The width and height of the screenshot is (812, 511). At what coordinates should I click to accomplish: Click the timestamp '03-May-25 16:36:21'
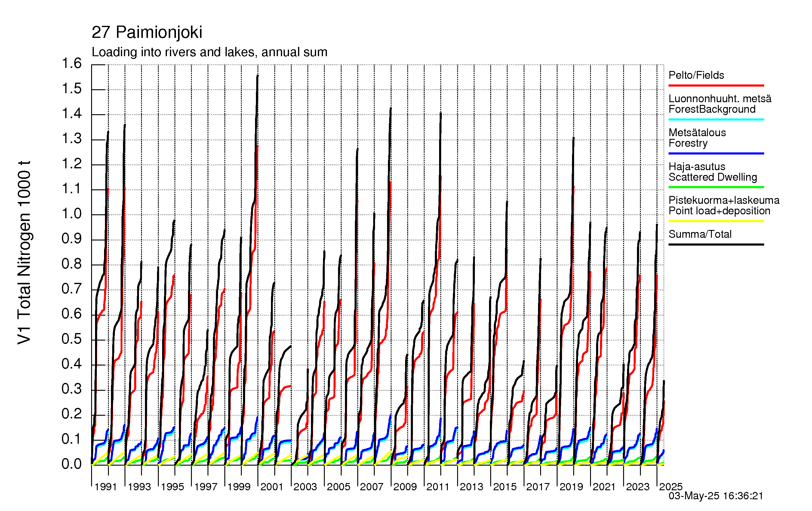click(715, 496)
